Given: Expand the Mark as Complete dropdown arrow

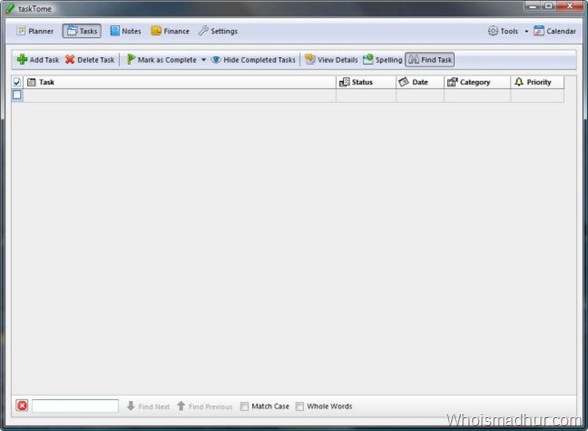Looking at the screenshot, I should click(x=204, y=60).
